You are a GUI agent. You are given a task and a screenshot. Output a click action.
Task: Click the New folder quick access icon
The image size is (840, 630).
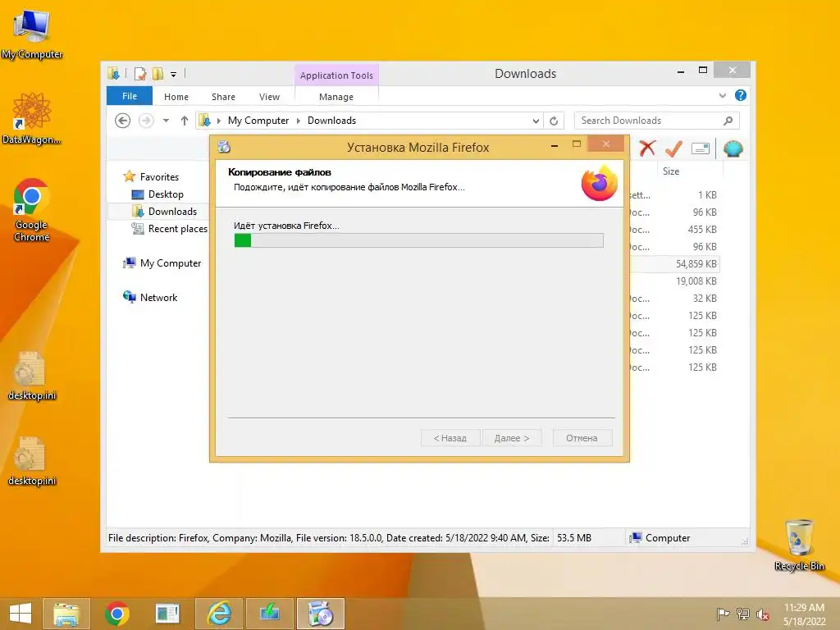point(158,73)
